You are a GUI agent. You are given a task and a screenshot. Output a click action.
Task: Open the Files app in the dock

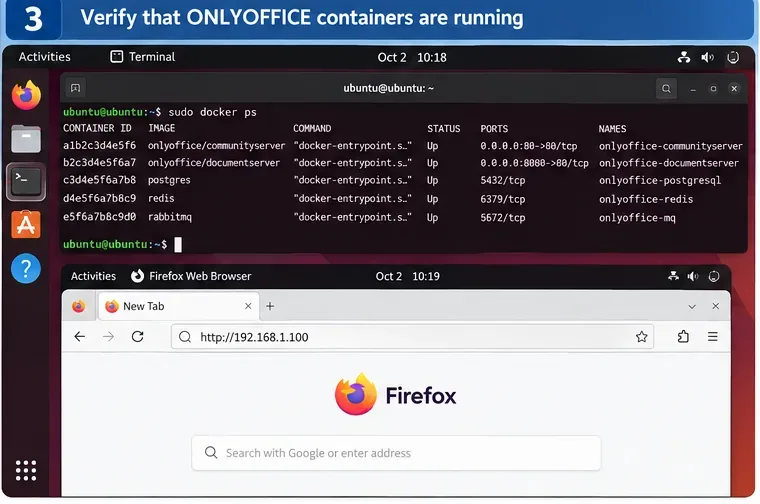tap(26, 139)
